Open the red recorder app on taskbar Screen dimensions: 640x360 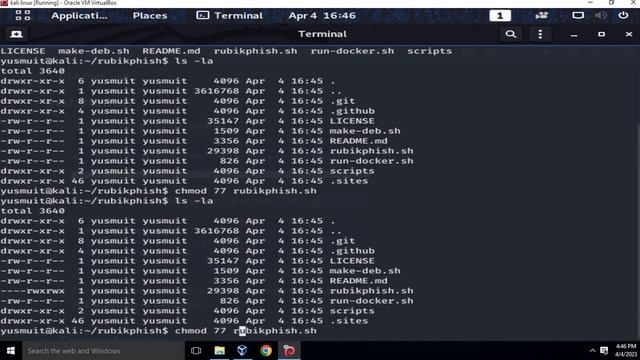tap(289, 351)
